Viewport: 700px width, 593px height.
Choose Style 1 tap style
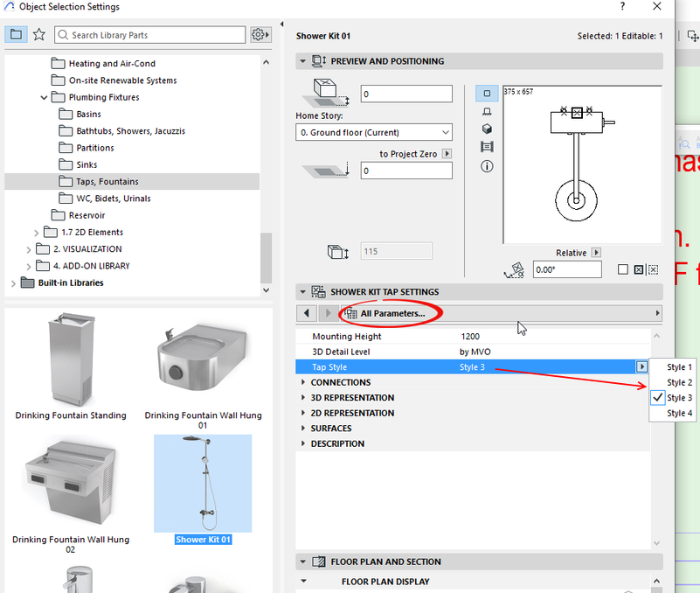(679, 366)
